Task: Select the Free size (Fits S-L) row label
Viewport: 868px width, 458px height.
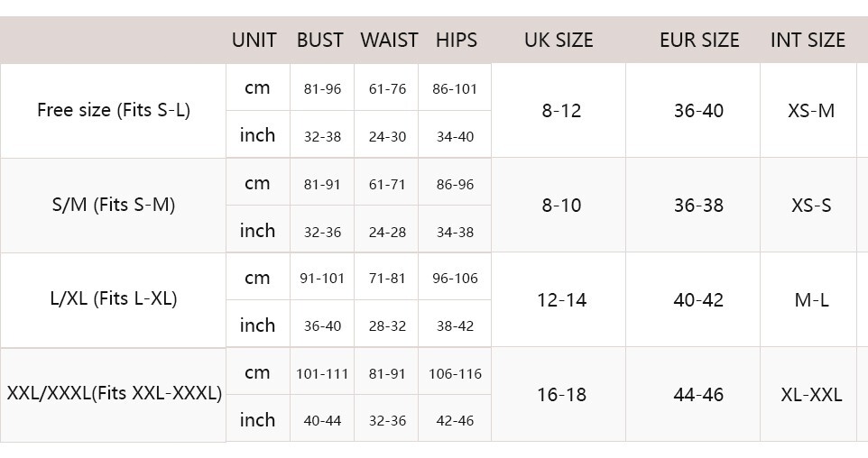Action: point(114,110)
